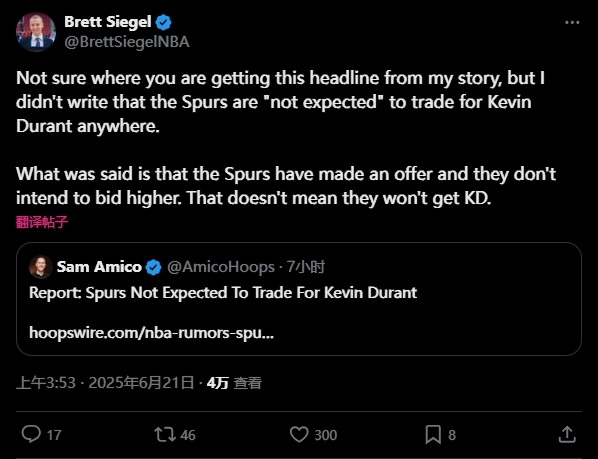Click the 7小时 quoted post timestamp

click(305, 267)
